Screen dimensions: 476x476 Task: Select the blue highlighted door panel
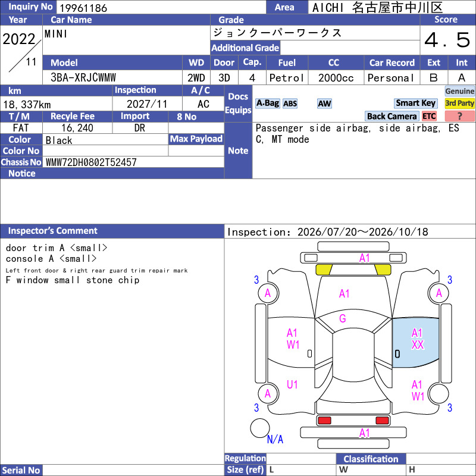coord(415,343)
